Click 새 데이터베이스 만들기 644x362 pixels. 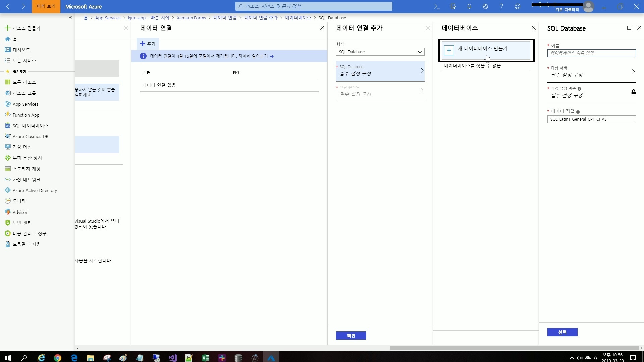pos(482,49)
